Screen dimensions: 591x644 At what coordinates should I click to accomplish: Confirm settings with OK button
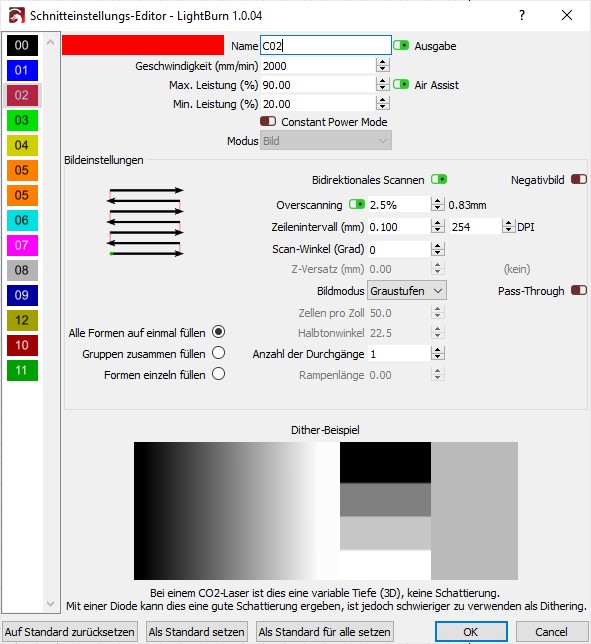(471, 632)
